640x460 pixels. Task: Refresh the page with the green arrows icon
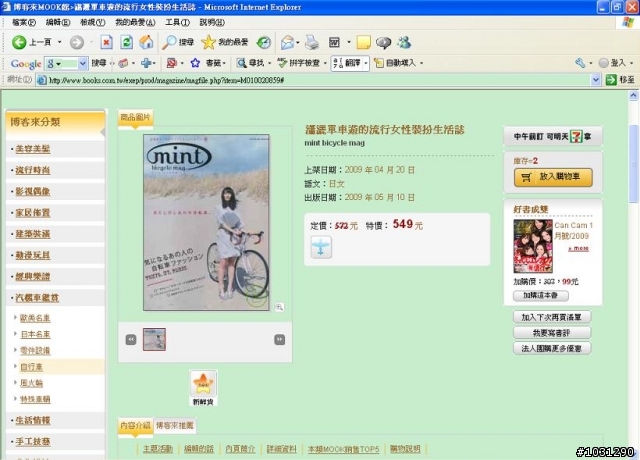click(127, 42)
